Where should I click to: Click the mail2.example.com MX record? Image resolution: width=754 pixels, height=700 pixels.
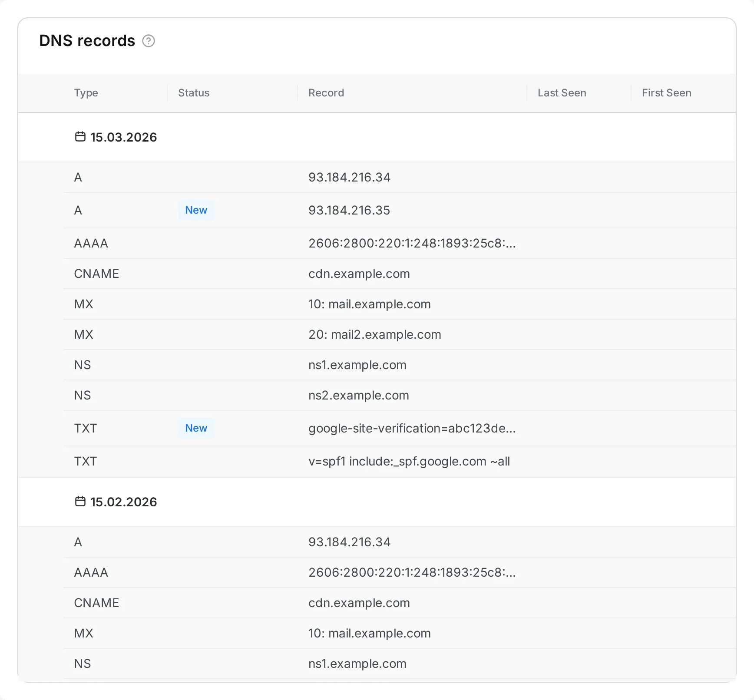[x=374, y=334]
